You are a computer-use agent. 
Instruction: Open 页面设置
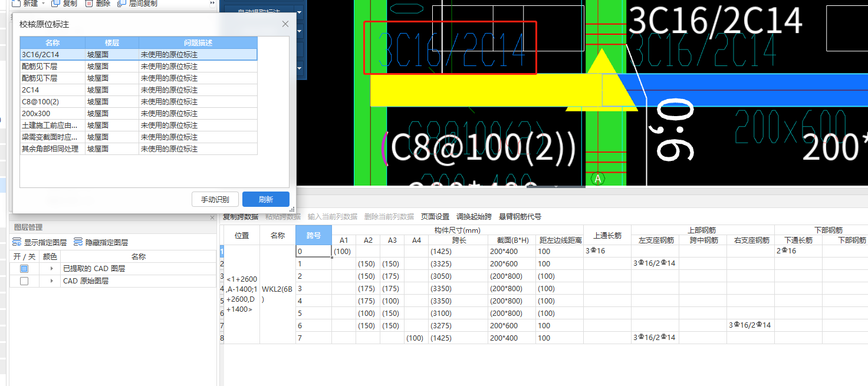pyautogui.click(x=435, y=217)
